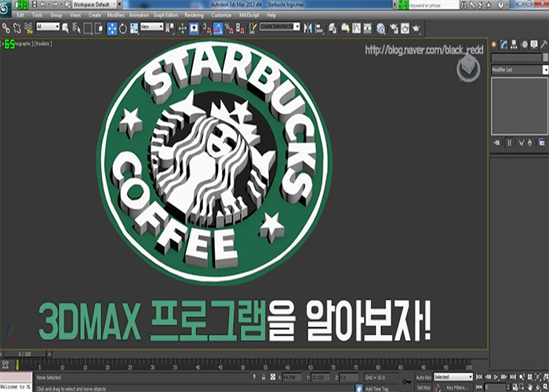
Task: Open the Rendering menu
Action: 194,16
